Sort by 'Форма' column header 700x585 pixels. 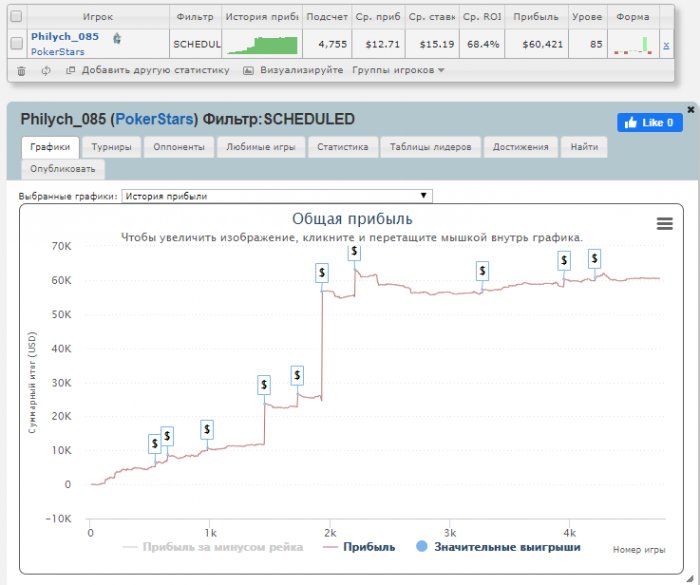pyautogui.click(x=633, y=17)
